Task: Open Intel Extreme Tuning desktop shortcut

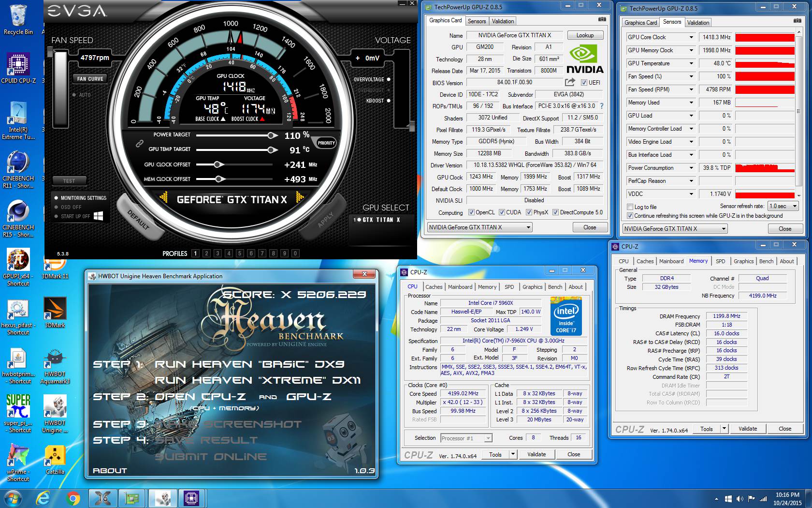Action: click(18, 120)
